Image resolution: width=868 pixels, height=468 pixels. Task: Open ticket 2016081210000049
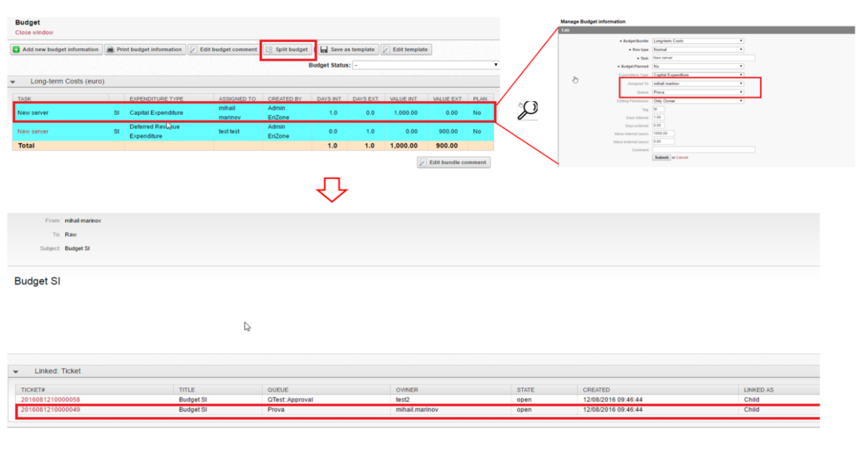[50, 410]
